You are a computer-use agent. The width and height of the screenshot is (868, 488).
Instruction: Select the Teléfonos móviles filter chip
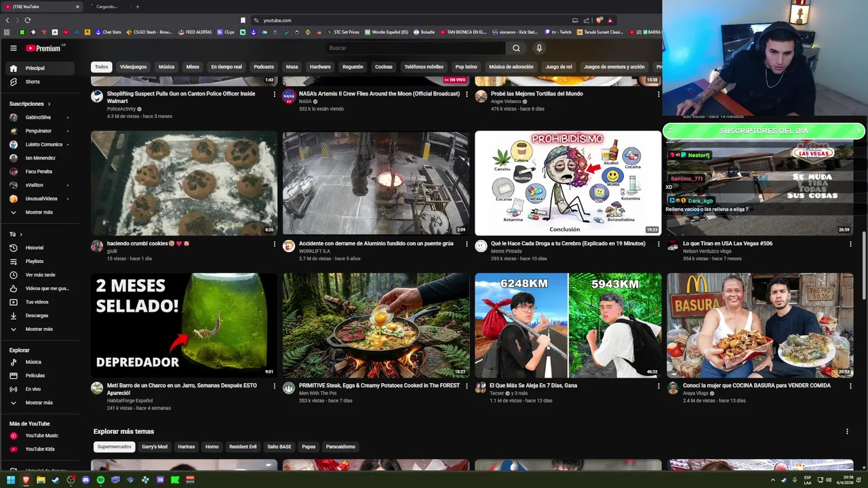(x=424, y=67)
